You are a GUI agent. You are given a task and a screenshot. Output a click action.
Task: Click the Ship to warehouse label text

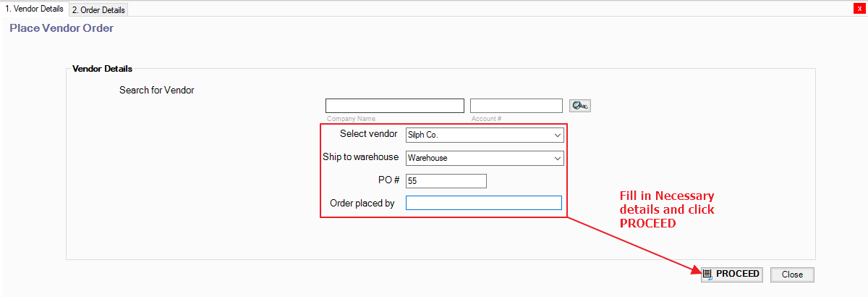tap(360, 157)
